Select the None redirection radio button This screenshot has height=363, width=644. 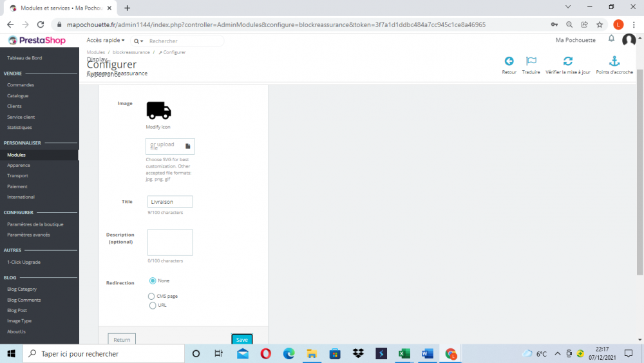coord(153,280)
